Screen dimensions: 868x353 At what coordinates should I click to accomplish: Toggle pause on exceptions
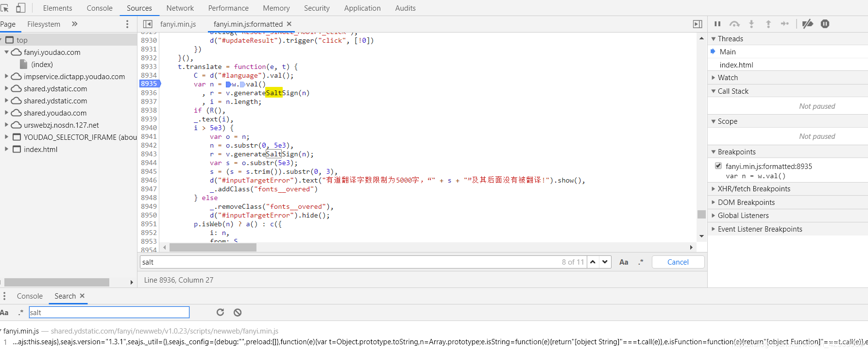pos(825,24)
